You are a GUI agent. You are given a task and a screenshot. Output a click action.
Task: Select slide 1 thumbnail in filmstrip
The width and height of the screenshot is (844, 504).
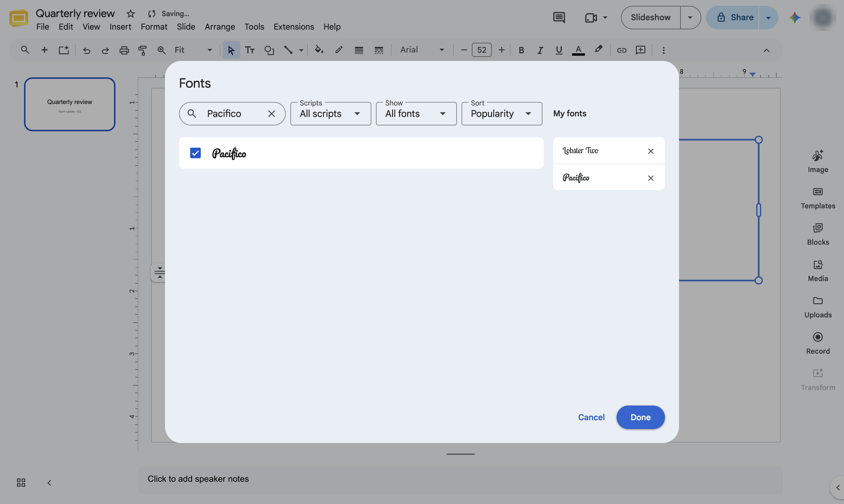tap(70, 104)
